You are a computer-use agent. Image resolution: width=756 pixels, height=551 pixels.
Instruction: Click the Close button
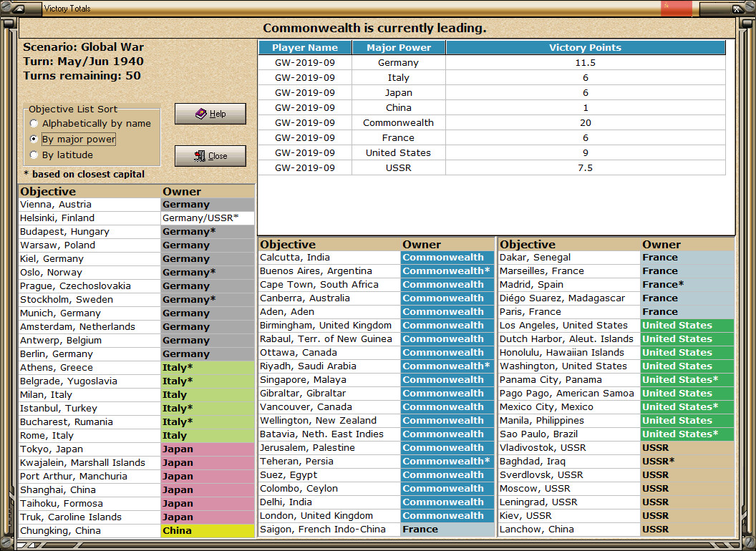[210, 156]
